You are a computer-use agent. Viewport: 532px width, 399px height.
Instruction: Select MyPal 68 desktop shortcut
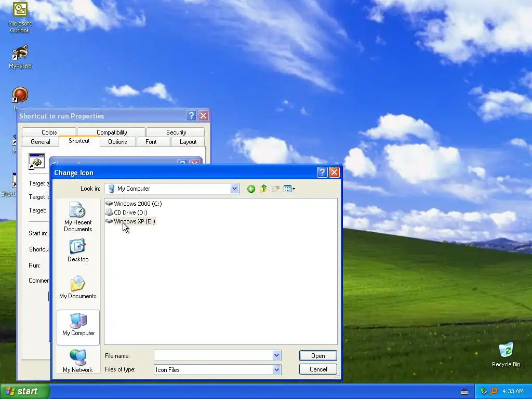click(20, 57)
